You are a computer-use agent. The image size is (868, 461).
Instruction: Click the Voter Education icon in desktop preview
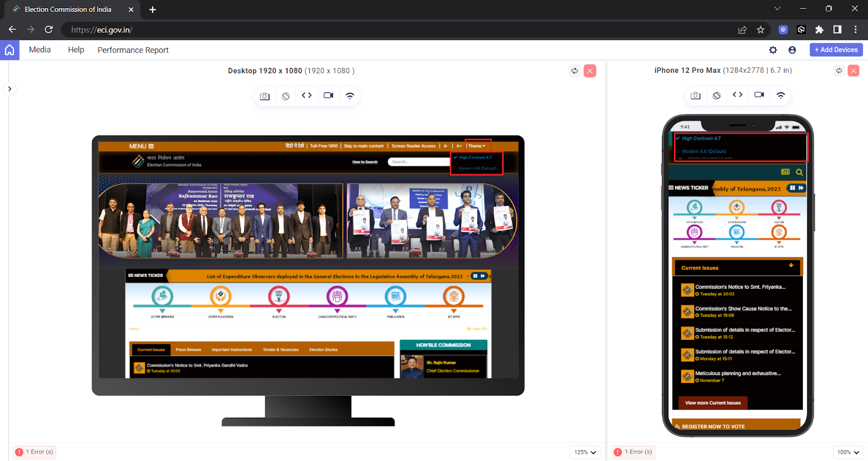(220, 297)
